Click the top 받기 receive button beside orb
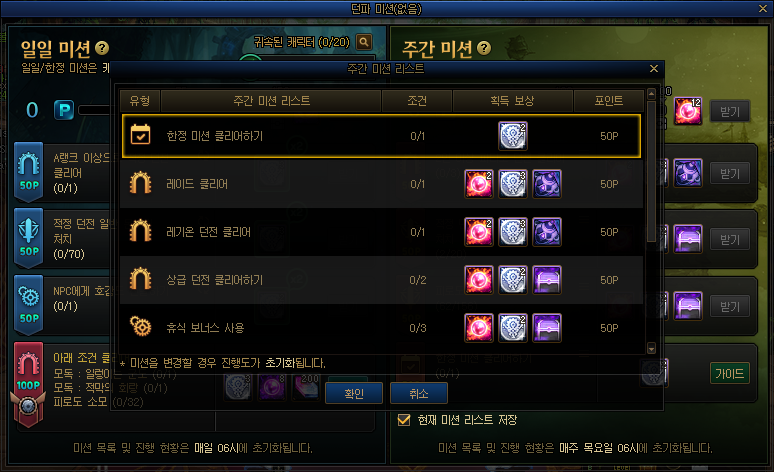 [730, 112]
